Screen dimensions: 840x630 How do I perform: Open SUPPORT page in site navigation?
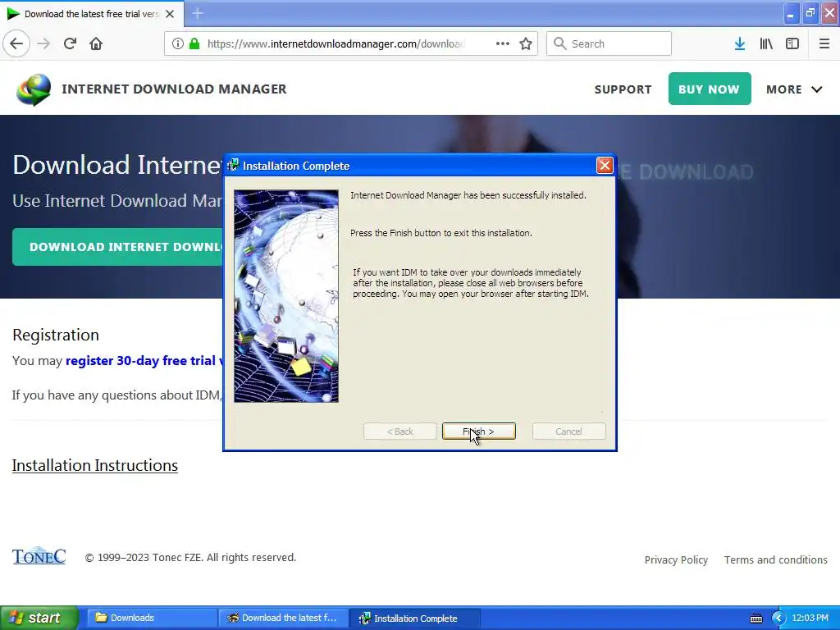[x=623, y=89]
